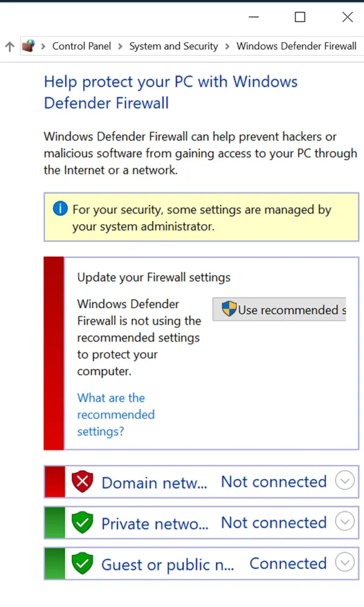This screenshot has height=607, width=364.
Task: Click the blue info icon in the security notice
Action: click(59, 209)
